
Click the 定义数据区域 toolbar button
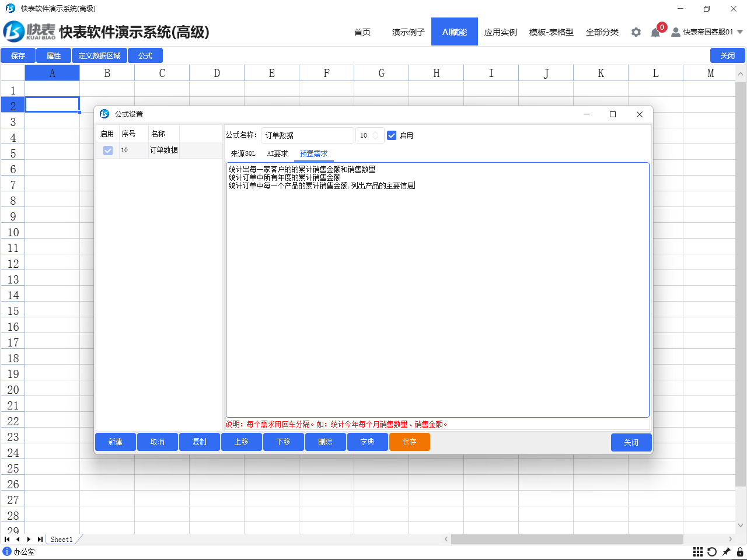point(99,55)
